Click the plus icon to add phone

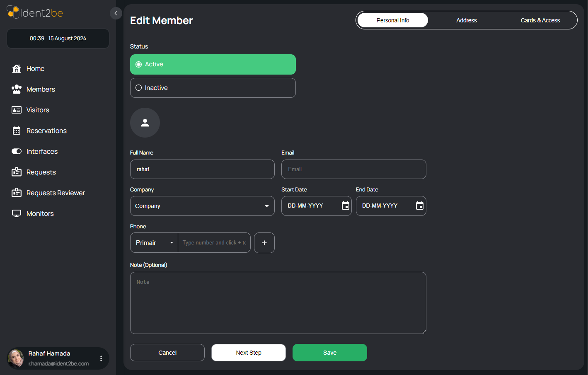(264, 243)
